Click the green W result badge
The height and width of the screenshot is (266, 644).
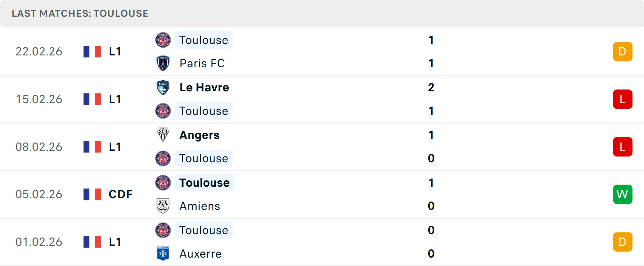623,194
